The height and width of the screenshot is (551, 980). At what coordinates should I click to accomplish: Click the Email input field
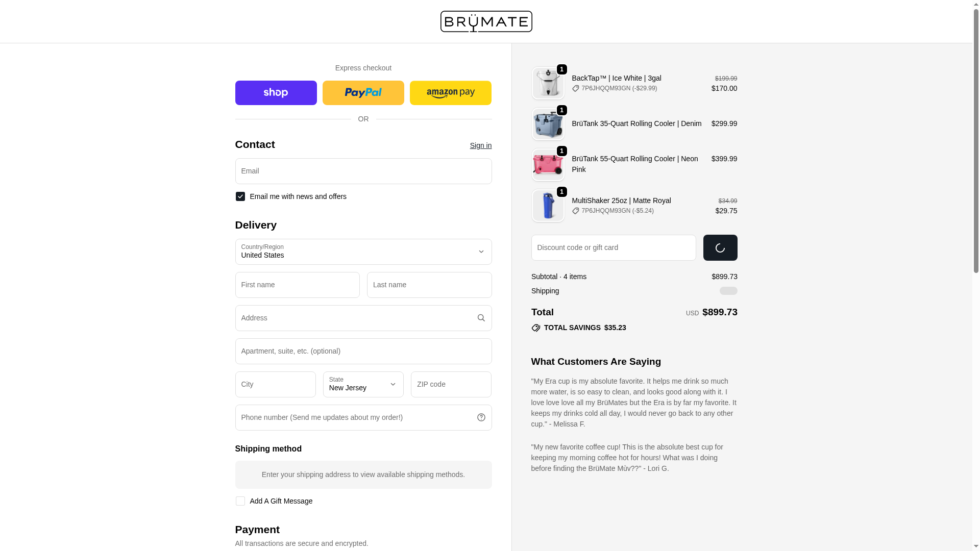[x=363, y=171]
